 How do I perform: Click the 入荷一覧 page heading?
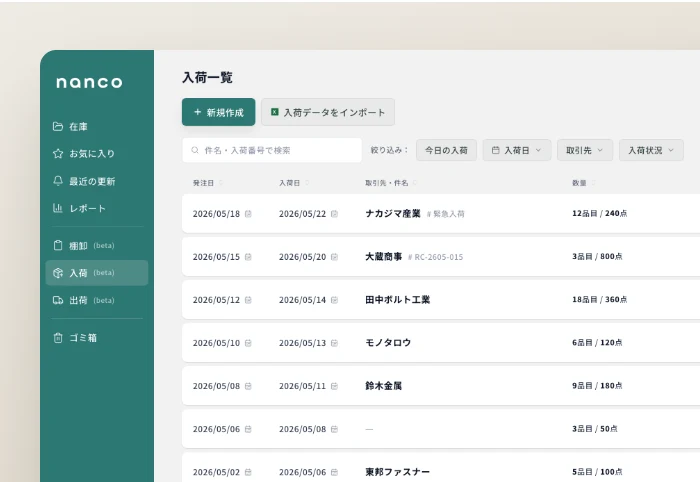pos(208,77)
